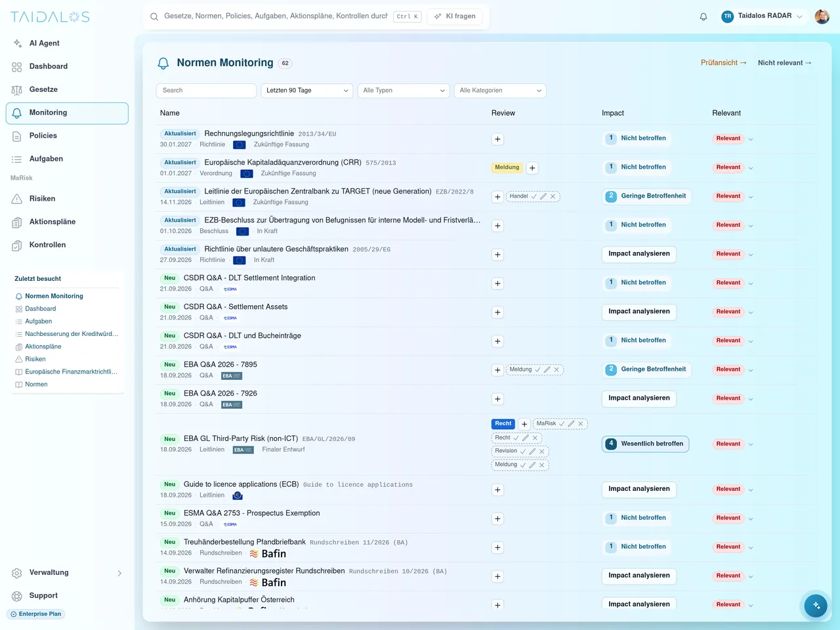Edit the Handel review tag with the pencil
This screenshot has height=630, width=840.
click(x=543, y=196)
